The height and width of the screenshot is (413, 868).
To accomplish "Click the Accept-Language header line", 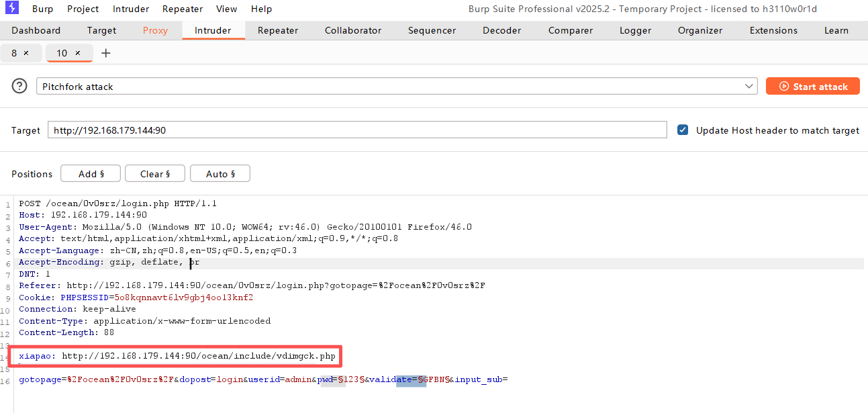I will 158,250.
